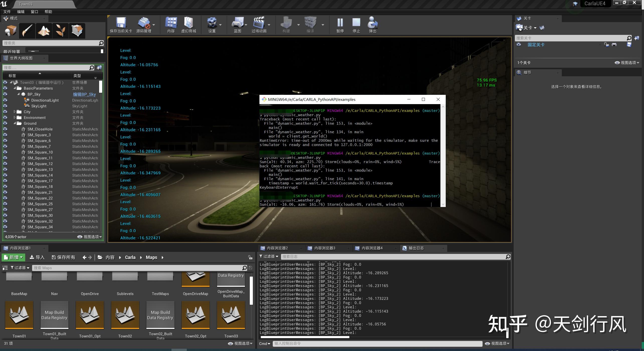This screenshot has width=644, height=351.
Task: Collapse the BasicParameters folder
Action: [15, 88]
